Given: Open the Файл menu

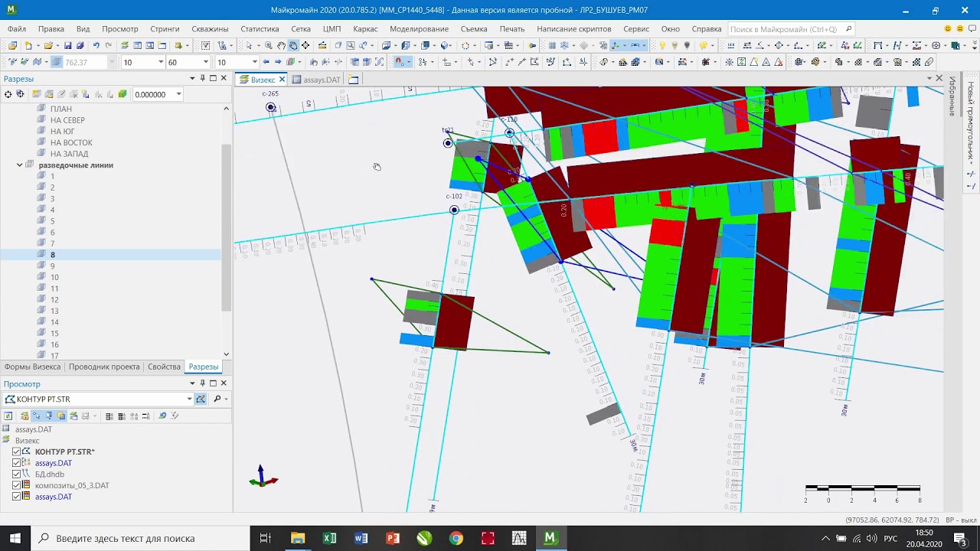Looking at the screenshot, I should 17,29.
